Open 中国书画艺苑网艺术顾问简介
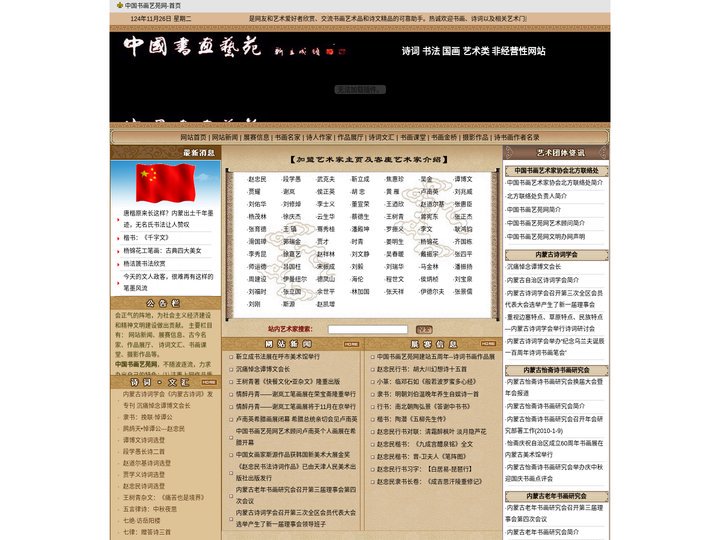Viewport: 720px width, 540px height. point(546,223)
